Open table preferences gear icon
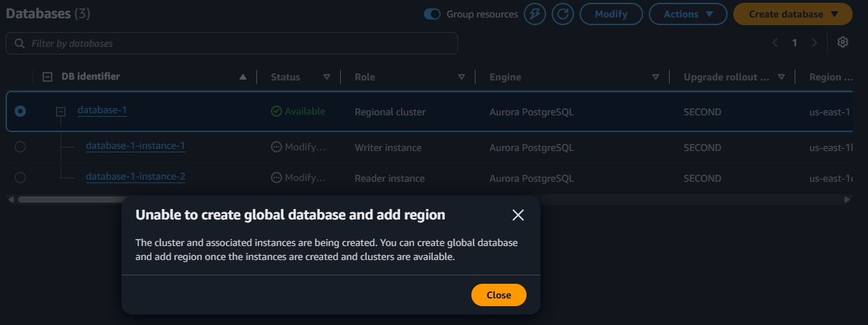868x325 pixels. [843, 43]
